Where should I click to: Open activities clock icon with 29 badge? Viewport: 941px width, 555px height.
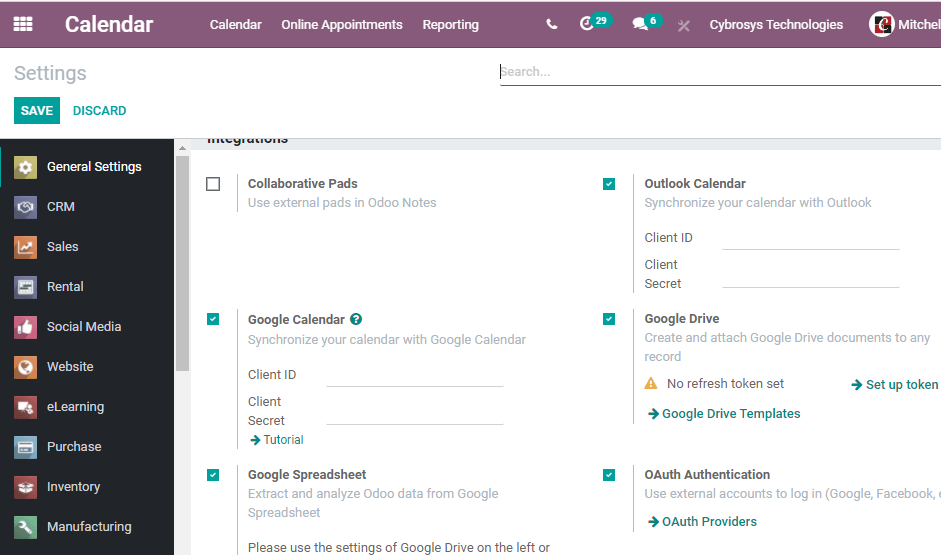click(x=595, y=23)
